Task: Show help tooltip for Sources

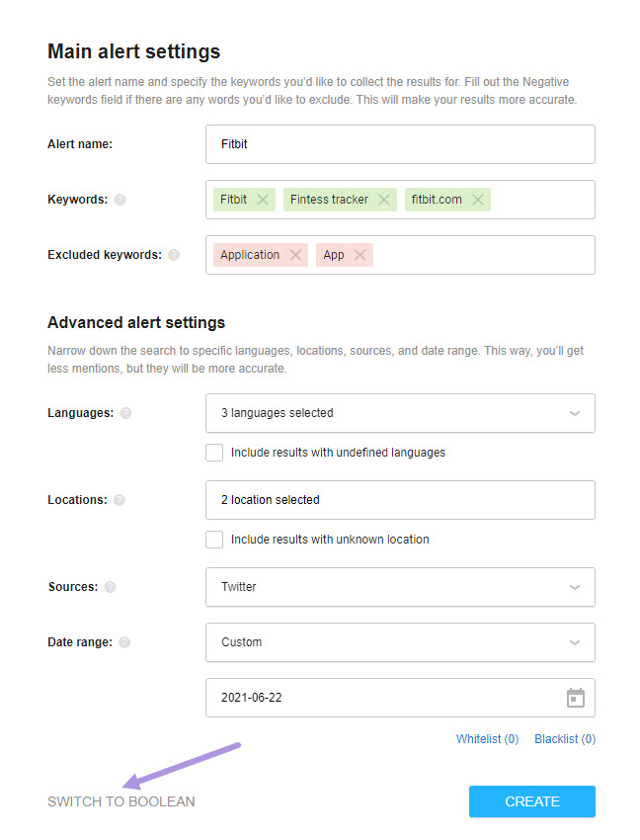Action: (x=111, y=587)
